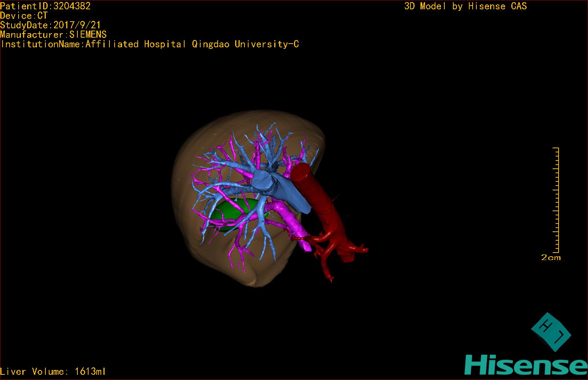This screenshot has height=380, width=588.
Task: Click the StudyDate:2017/9/21 text
Action: click(51, 25)
